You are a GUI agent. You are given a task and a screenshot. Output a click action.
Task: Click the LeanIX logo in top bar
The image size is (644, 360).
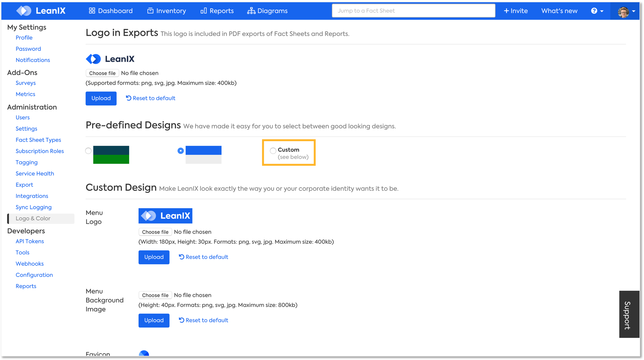tap(41, 11)
